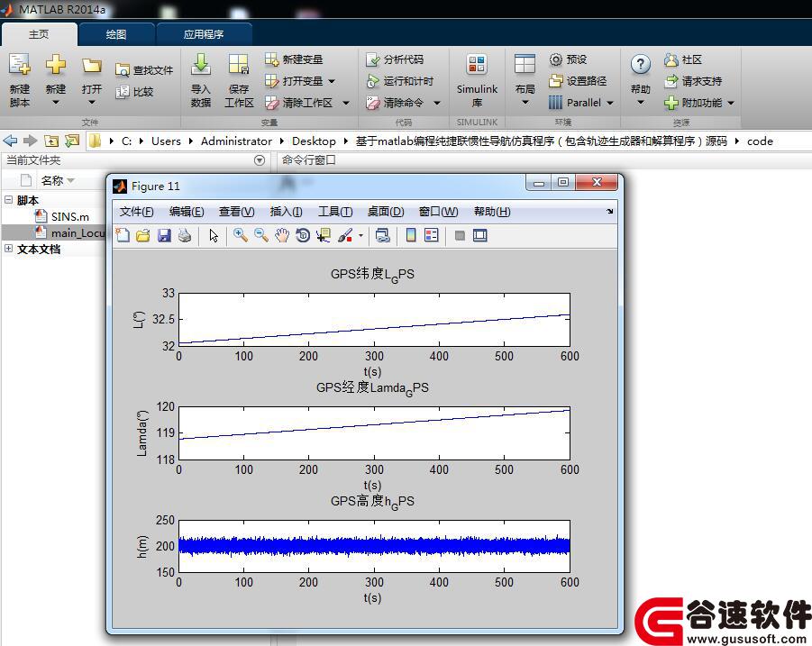
Task: Switch to the 应用程序 (Apps) ribbon tab
Action: tap(204, 34)
